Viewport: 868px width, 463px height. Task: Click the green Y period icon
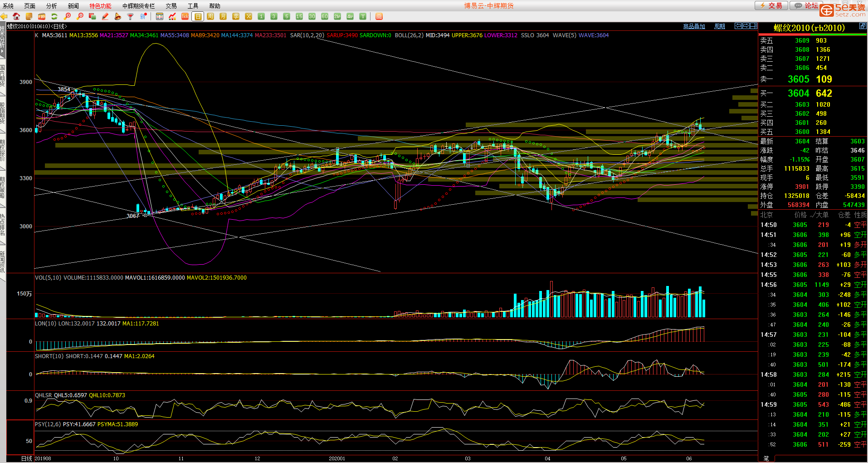click(x=363, y=16)
